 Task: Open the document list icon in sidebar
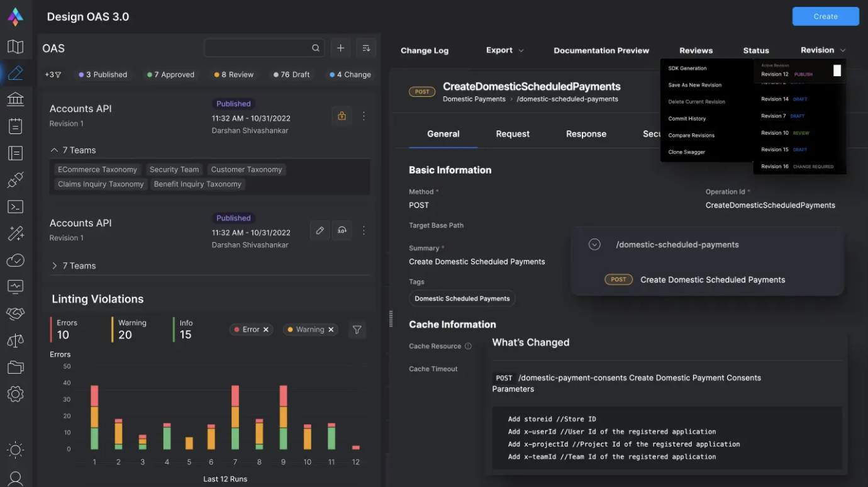tap(16, 153)
